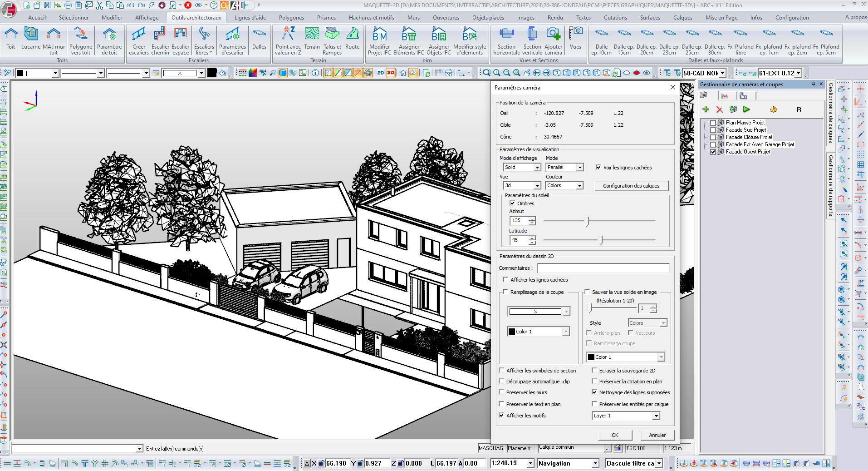
Task: Click the Azimut slider handle
Action: point(588,221)
